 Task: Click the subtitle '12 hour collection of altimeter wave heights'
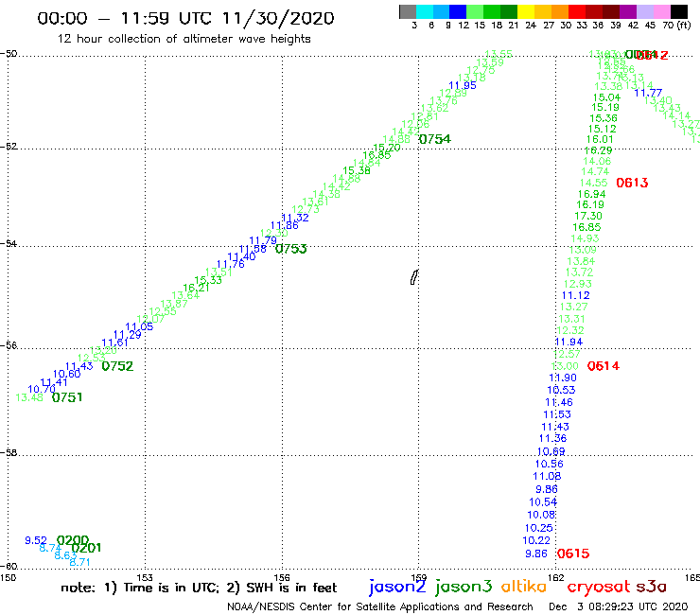coord(184,39)
